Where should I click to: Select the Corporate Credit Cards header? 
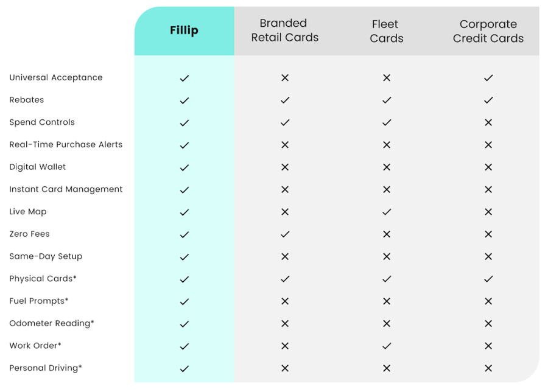pos(488,32)
